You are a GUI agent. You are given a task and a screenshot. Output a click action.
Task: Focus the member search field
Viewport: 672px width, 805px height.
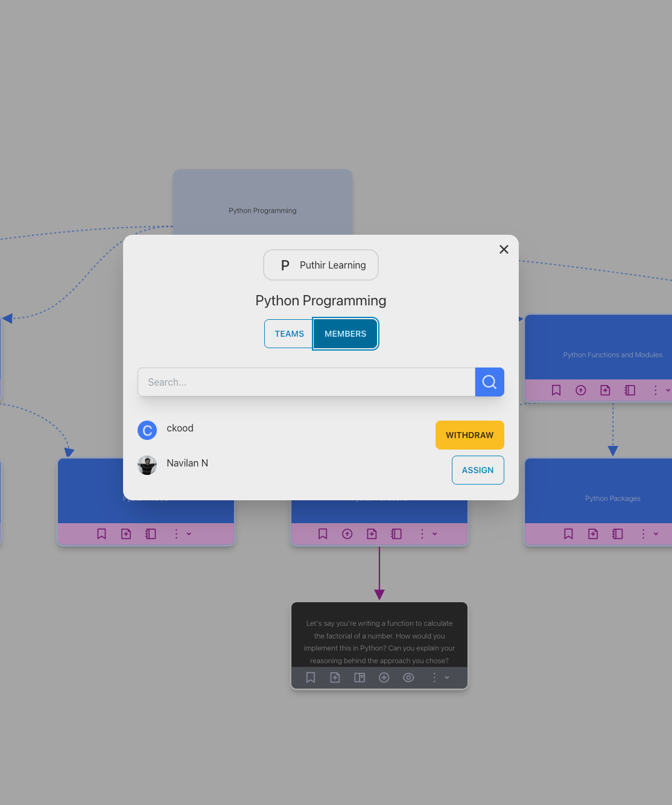click(x=306, y=382)
